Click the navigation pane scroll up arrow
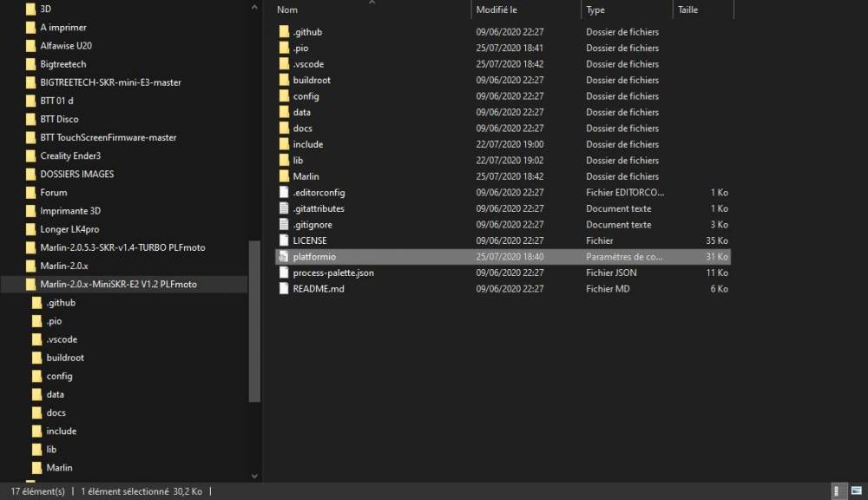This screenshot has height=500, width=868. [x=254, y=7]
